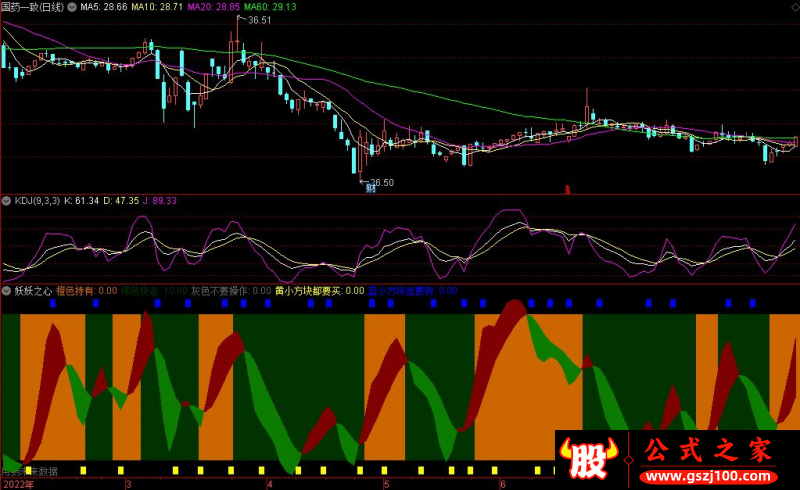Click the 绿色快走 label

(139, 291)
